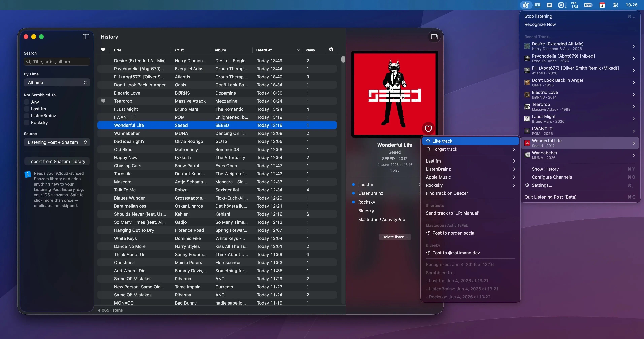
Task: Click the Shazam column header icon
Action: coord(331,49)
